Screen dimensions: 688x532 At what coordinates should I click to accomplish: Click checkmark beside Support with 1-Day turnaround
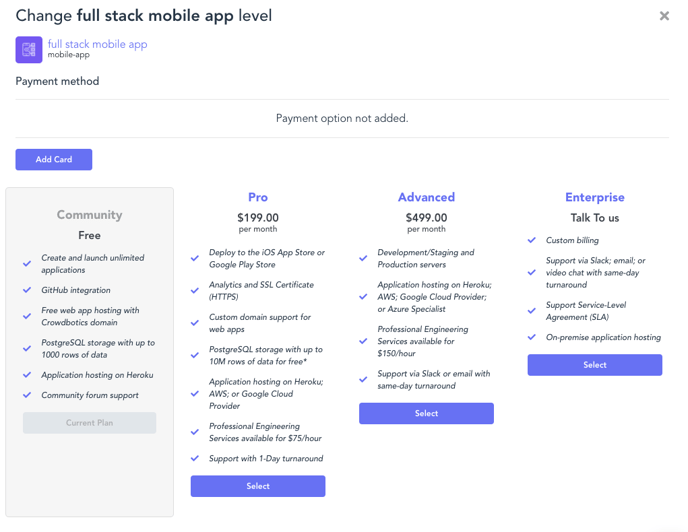(195, 458)
